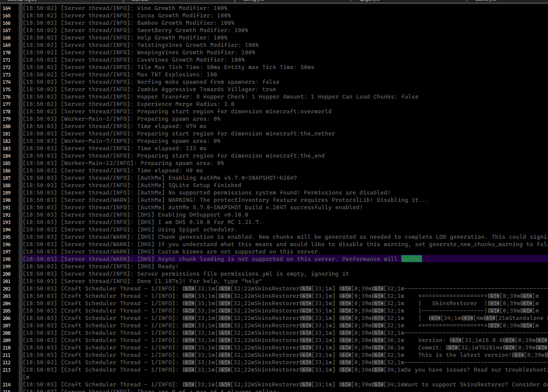The width and height of the screenshot is (548, 392).
Task: Click the "Version:" label on line 209
Action: 432,340
